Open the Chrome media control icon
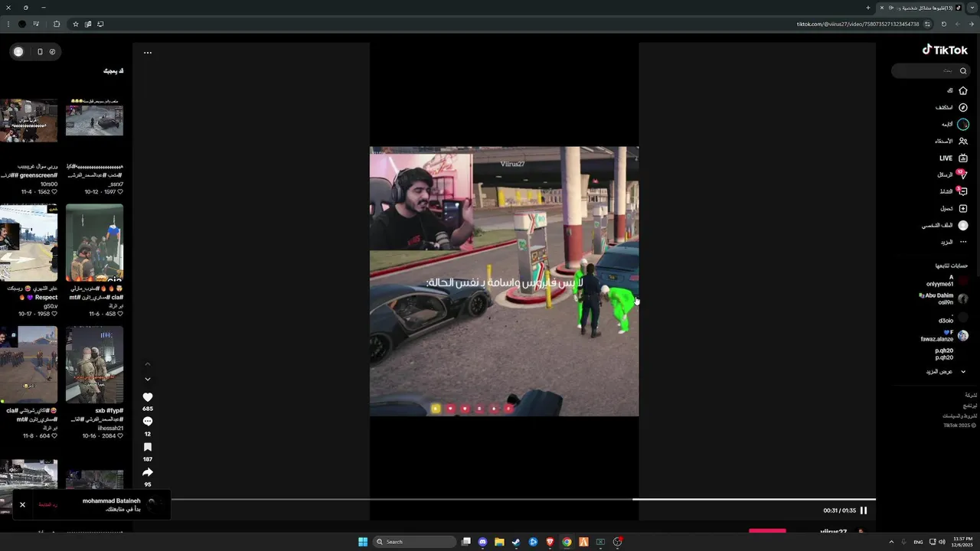 click(x=36, y=24)
